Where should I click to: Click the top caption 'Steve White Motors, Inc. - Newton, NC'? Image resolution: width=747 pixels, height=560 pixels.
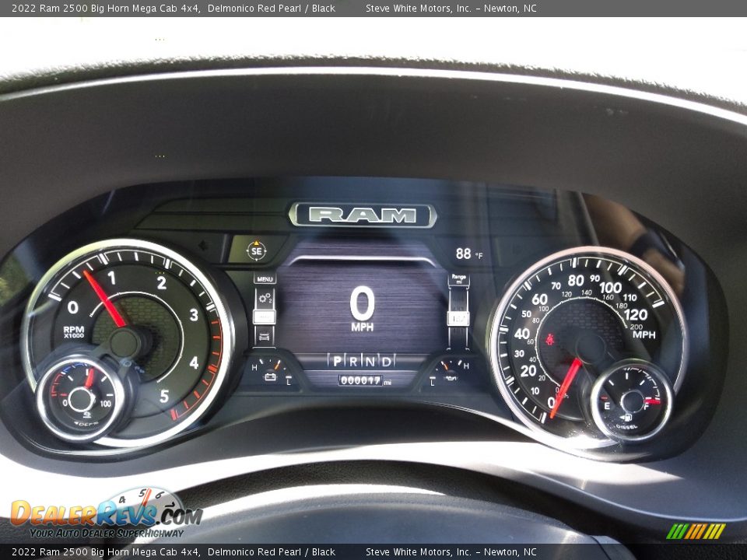point(451,8)
